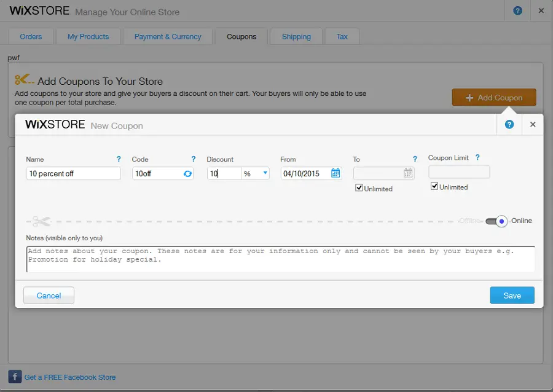
Task: Click the Add Coupon button
Action: coord(494,98)
